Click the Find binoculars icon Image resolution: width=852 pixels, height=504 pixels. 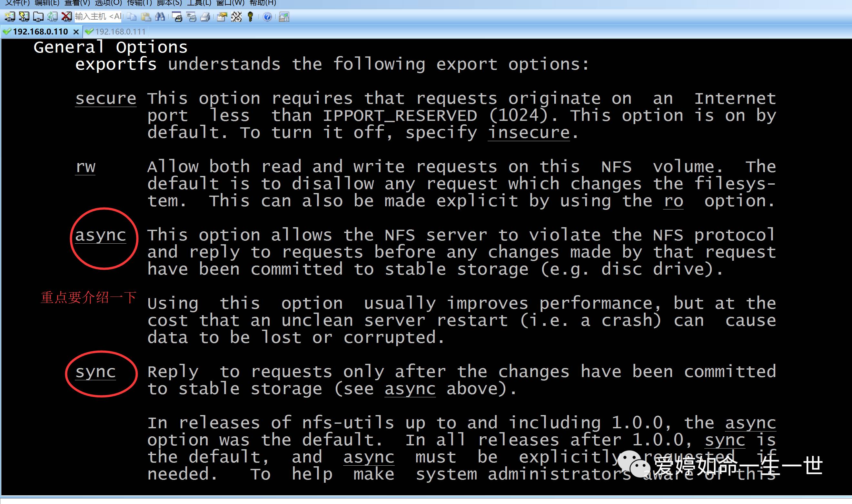coord(160,16)
